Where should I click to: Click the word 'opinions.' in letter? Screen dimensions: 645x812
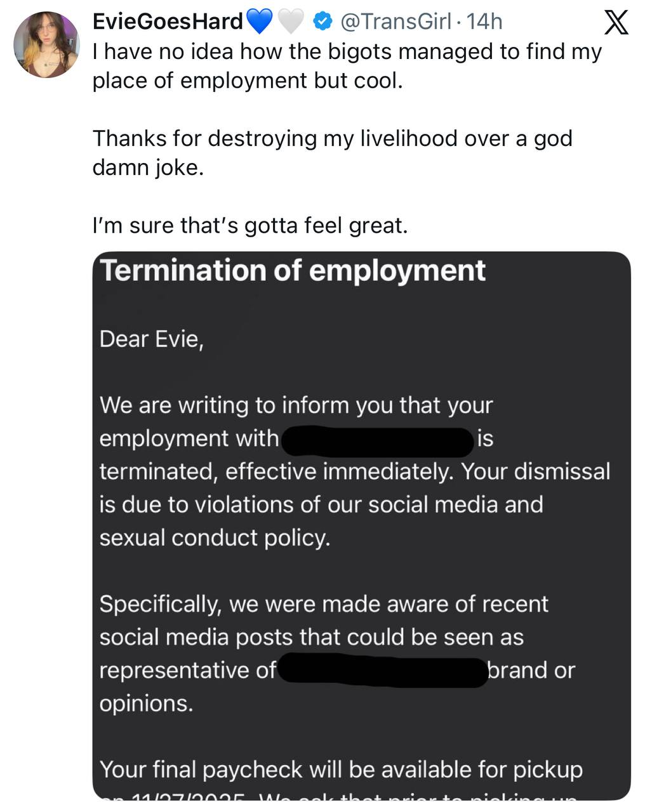click(x=146, y=704)
